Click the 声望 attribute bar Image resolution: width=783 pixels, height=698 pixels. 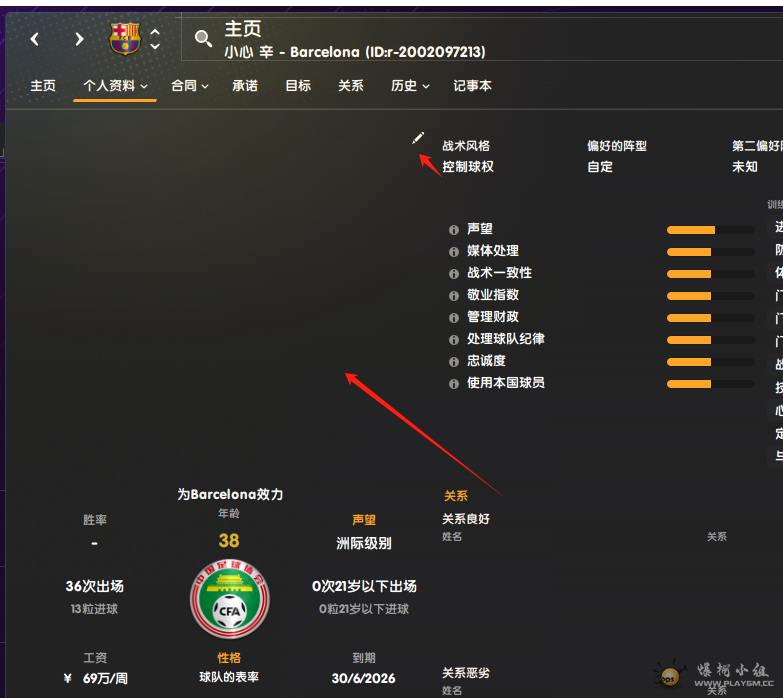pos(711,230)
